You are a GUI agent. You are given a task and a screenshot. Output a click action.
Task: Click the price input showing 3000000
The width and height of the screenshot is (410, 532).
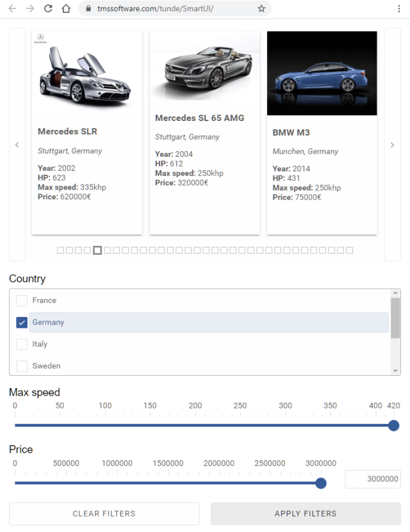[x=373, y=479]
